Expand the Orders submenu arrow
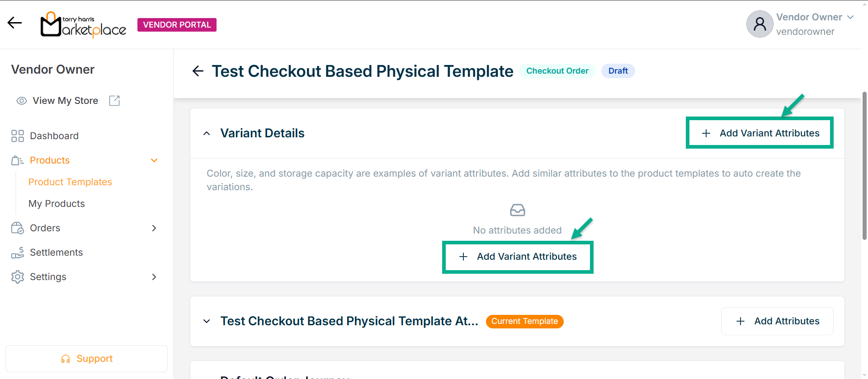This screenshot has width=868, height=379. 154,228
